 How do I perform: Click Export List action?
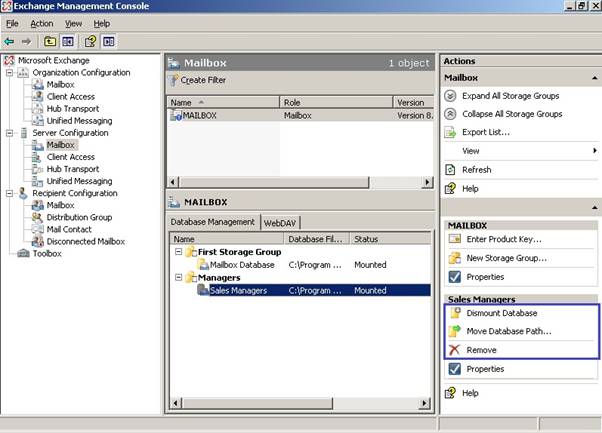coord(486,132)
